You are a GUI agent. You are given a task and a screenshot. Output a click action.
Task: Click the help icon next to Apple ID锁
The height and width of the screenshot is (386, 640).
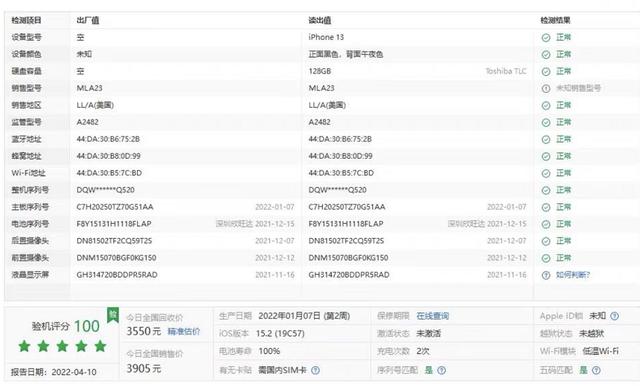coord(615,316)
